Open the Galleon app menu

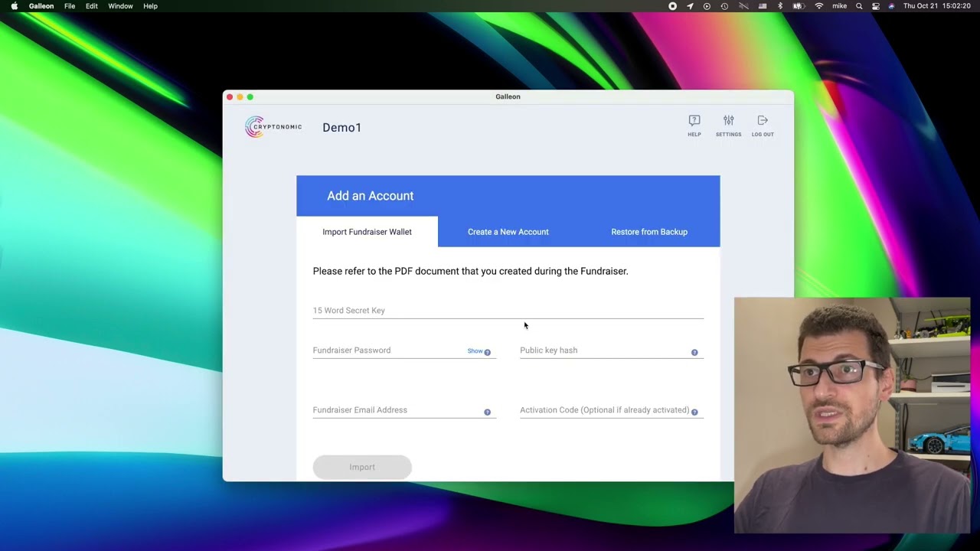[41, 6]
